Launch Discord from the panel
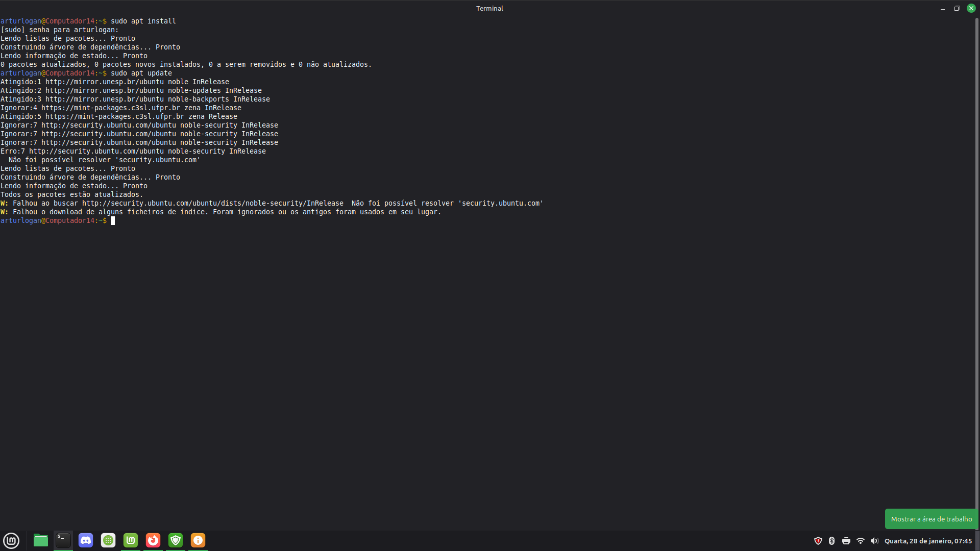The image size is (980, 551). (x=86, y=540)
